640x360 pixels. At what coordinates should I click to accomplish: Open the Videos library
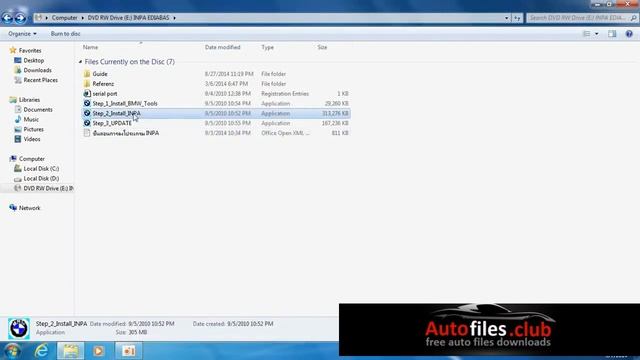point(31,139)
